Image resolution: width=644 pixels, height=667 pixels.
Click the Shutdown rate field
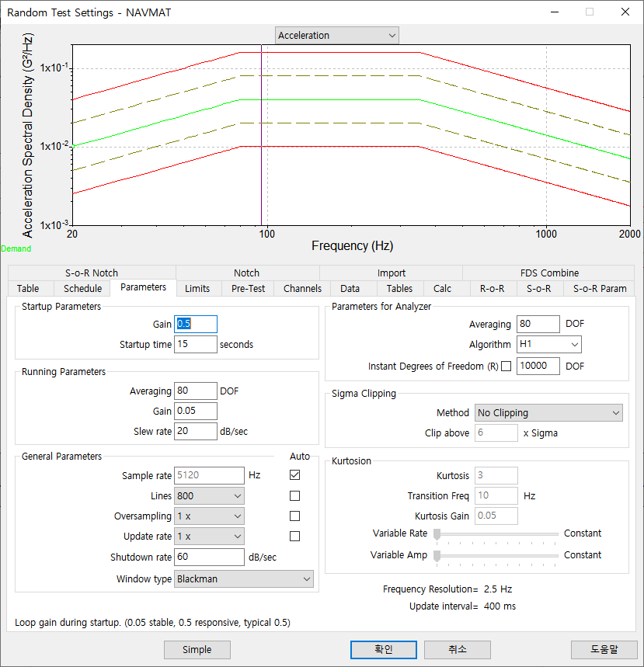click(x=209, y=557)
